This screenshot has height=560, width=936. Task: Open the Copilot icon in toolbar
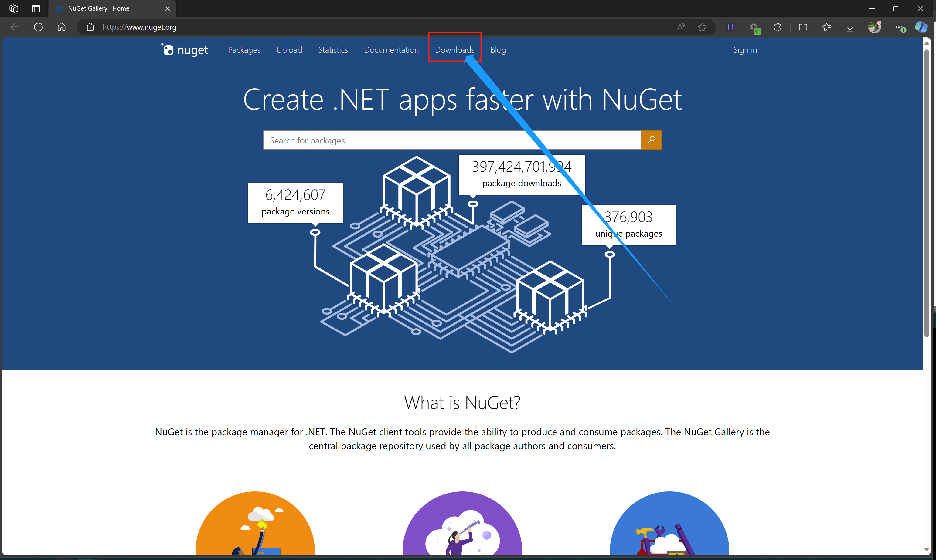(921, 27)
